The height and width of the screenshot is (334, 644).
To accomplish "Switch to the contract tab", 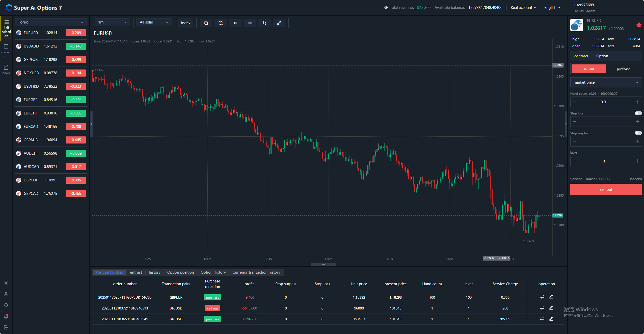I will tap(581, 56).
